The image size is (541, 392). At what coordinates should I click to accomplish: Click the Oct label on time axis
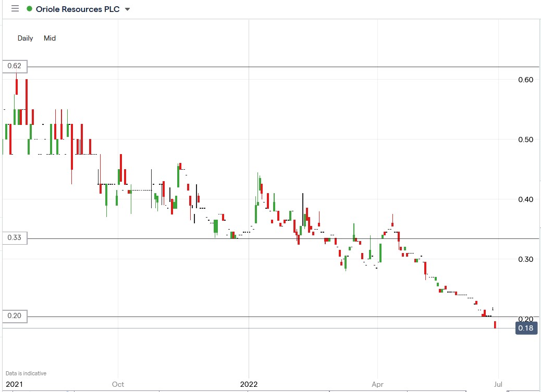tap(118, 384)
